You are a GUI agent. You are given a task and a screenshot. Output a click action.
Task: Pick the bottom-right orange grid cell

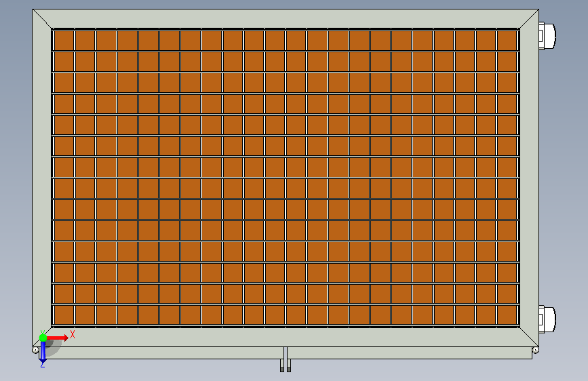[x=507, y=315]
